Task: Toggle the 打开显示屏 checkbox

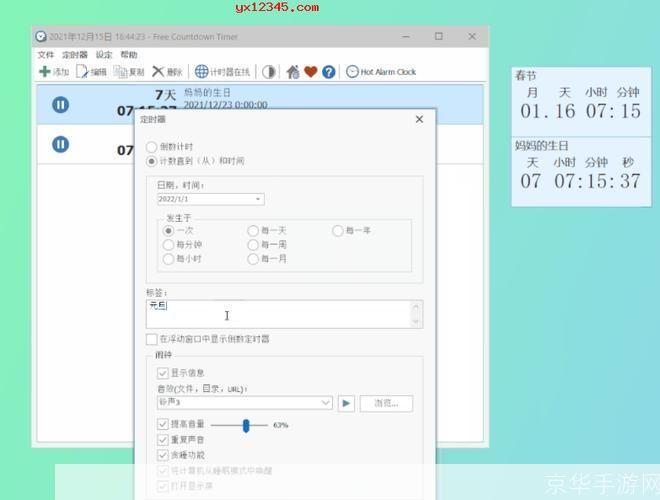Action: point(162,486)
